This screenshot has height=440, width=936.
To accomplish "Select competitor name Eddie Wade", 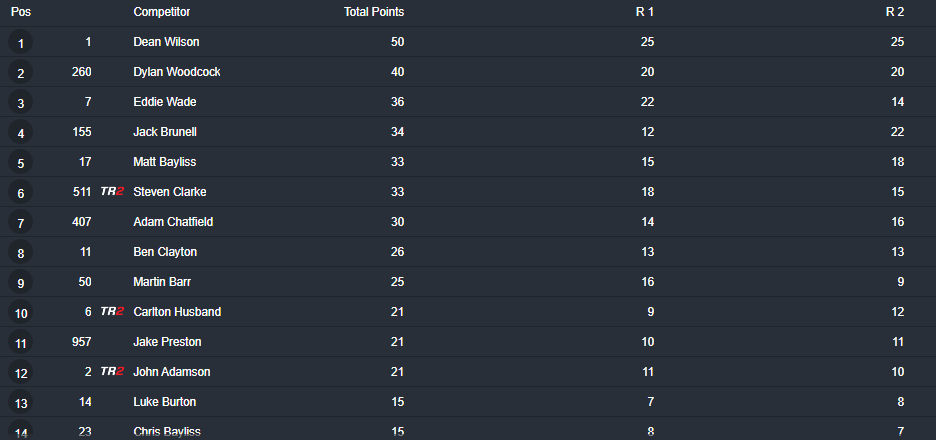I will (164, 102).
